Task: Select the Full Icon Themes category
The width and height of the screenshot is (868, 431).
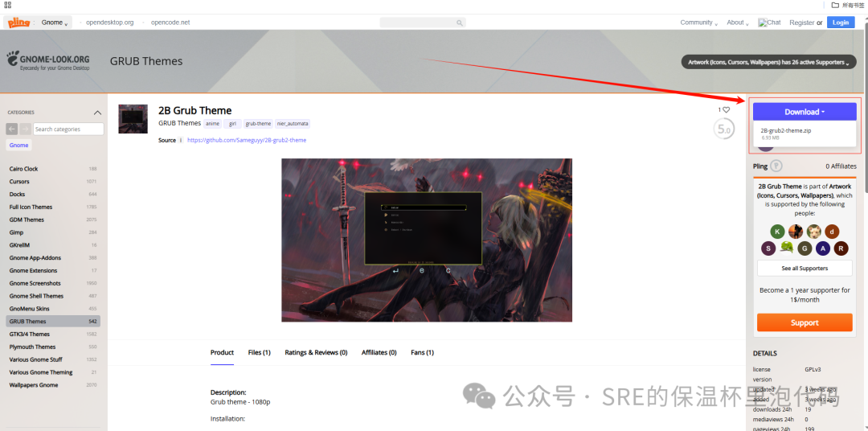Action: [53, 207]
